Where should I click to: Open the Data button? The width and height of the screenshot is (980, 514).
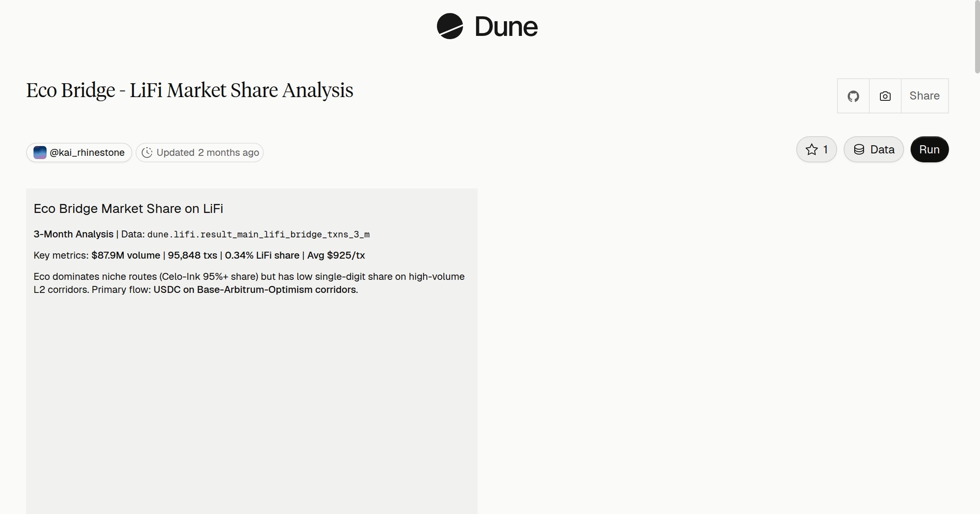873,149
